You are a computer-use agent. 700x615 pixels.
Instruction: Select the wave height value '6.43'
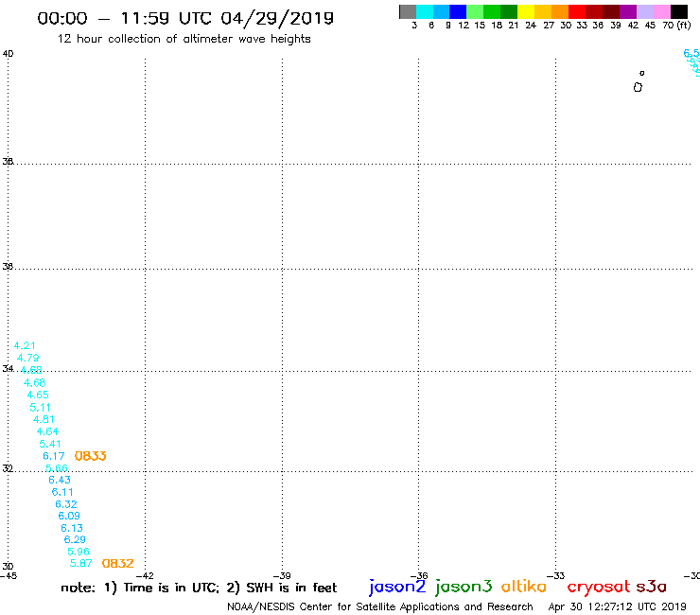[60, 480]
